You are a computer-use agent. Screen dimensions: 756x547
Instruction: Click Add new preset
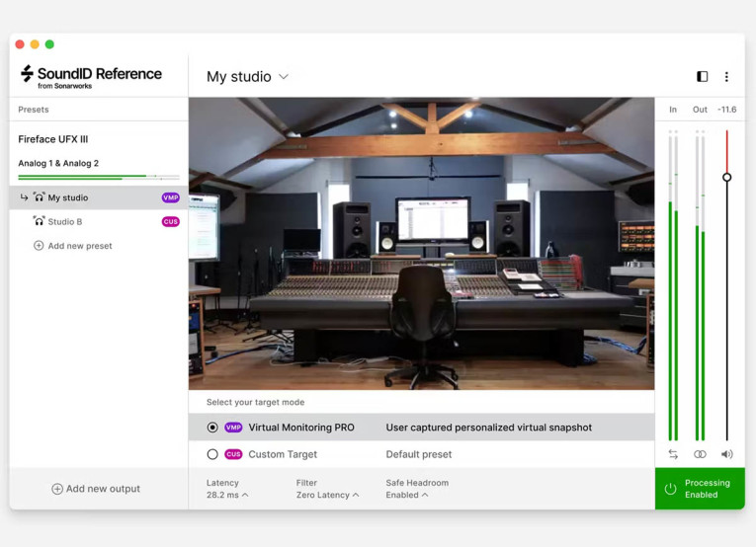(79, 246)
